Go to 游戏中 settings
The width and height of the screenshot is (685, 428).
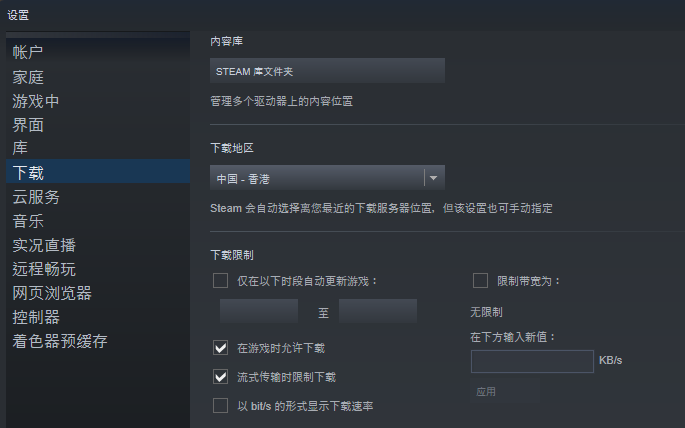(36, 101)
